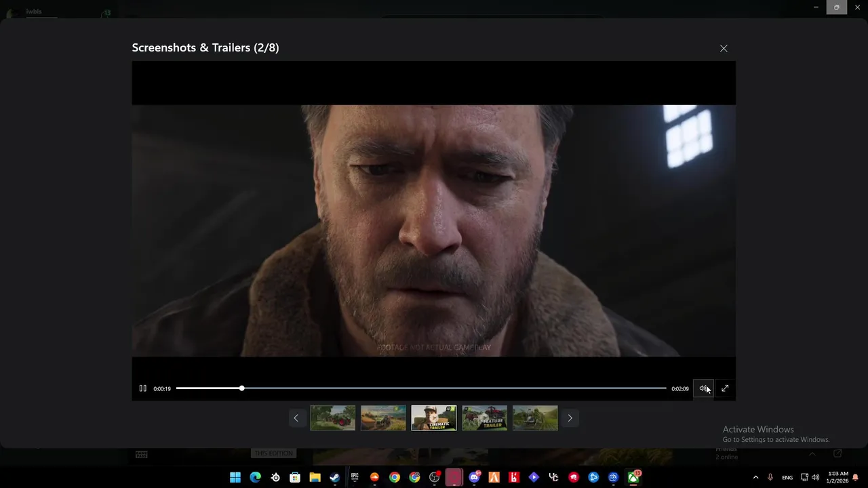Select the Cinematic Trailer thumbnail

tap(434, 418)
